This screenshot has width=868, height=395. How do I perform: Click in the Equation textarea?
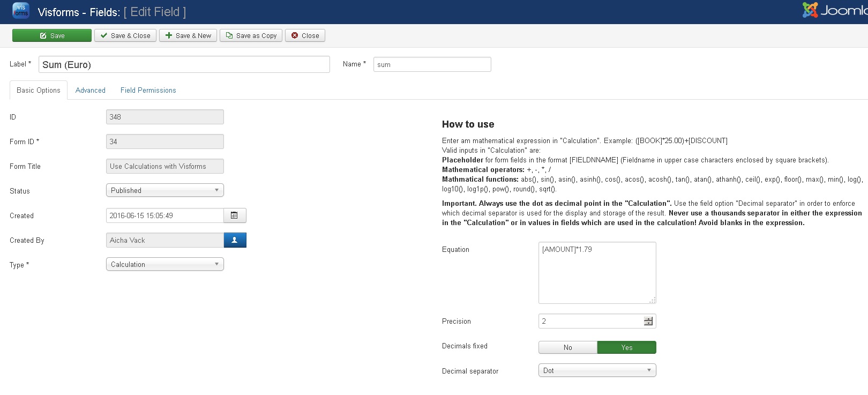597,273
